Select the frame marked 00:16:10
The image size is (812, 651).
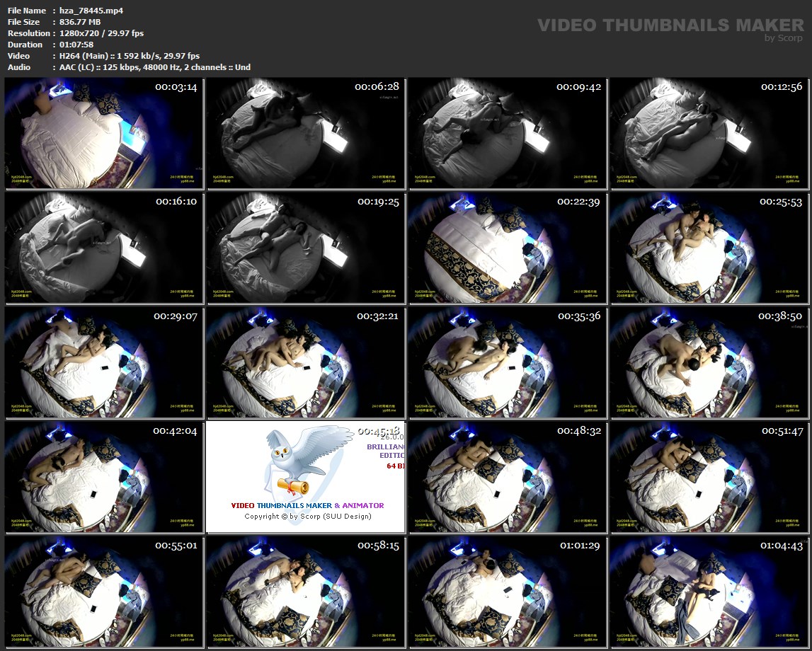(x=104, y=248)
